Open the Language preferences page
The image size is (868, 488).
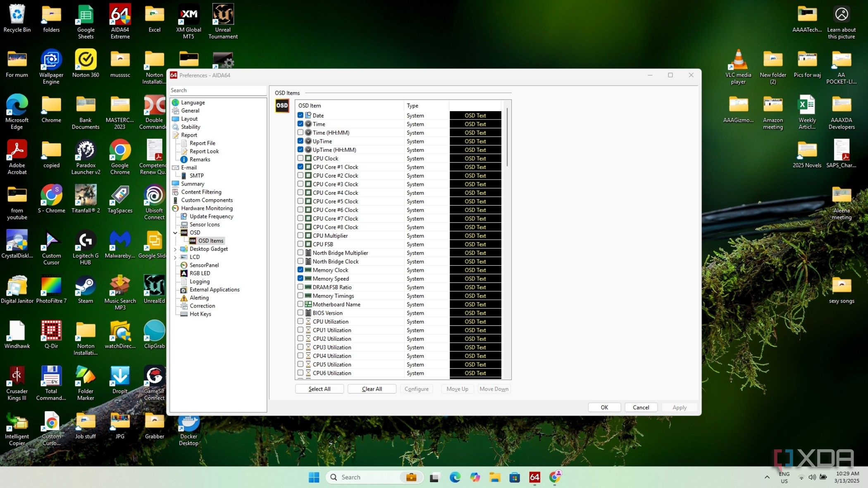193,102
